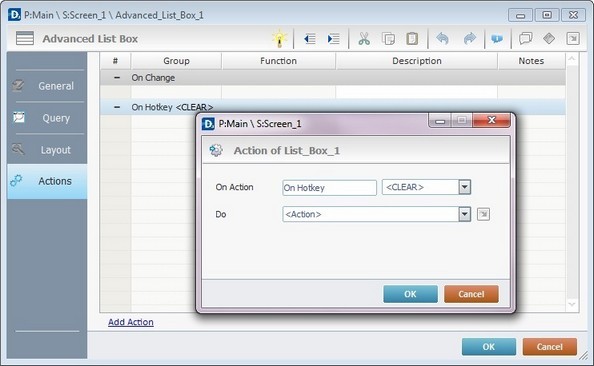Click the indent toolbar icon

pyautogui.click(x=333, y=39)
